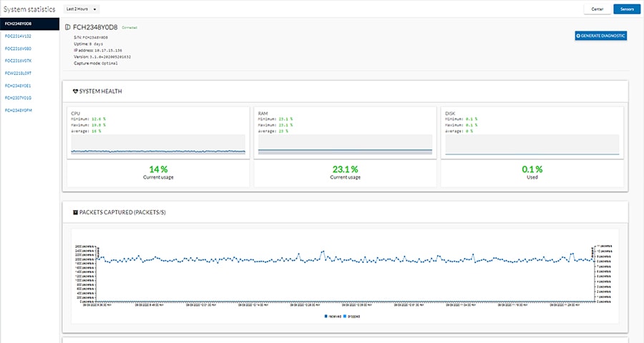Click the Sensors button
Screen dimensions: 644x343
click(x=627, y=9)
